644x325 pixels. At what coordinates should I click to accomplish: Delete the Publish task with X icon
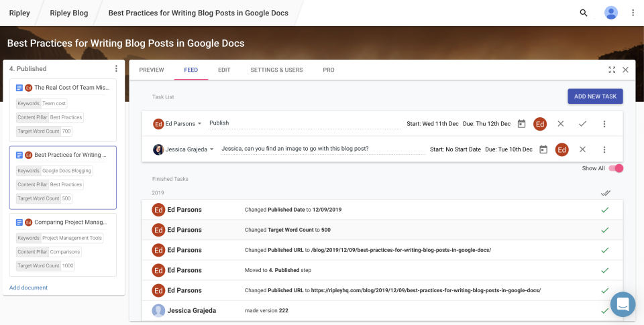click(x=561, y=124)
